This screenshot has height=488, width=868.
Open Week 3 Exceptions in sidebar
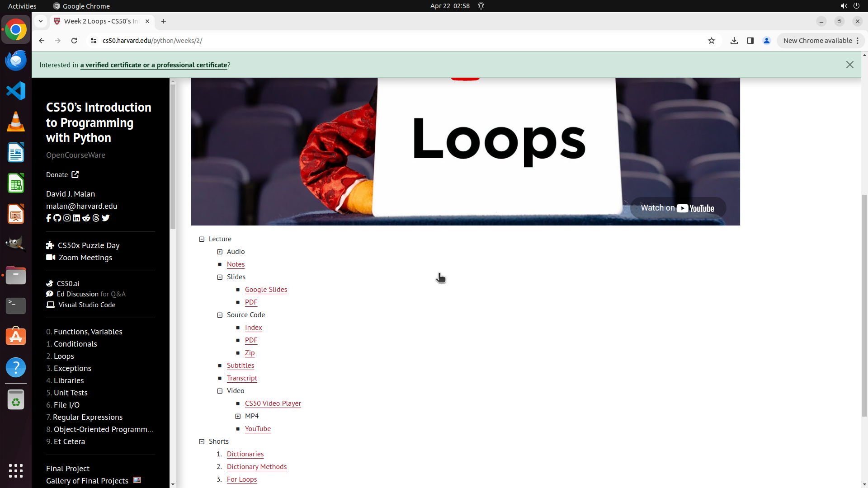click(72, 368)
